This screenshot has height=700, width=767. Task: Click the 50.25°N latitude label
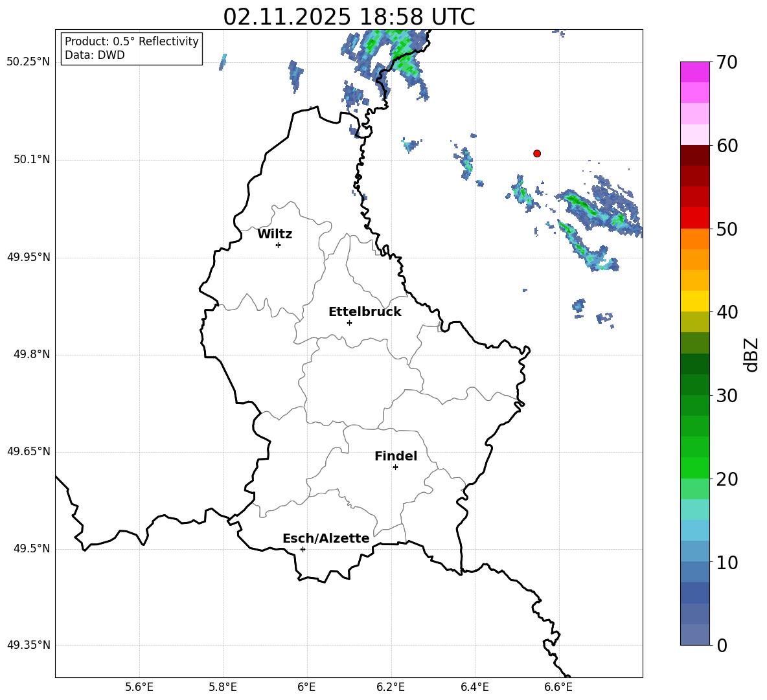tap(29, 62)
